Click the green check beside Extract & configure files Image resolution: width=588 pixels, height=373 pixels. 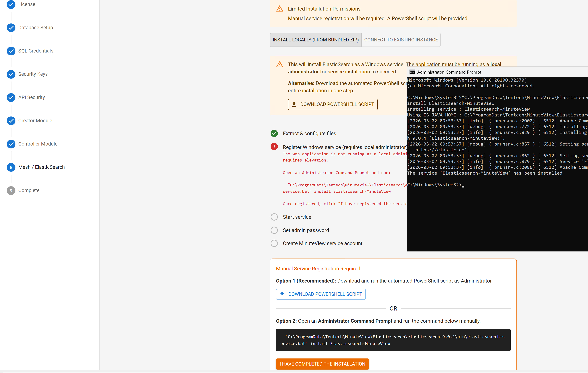tap(274, 133)
